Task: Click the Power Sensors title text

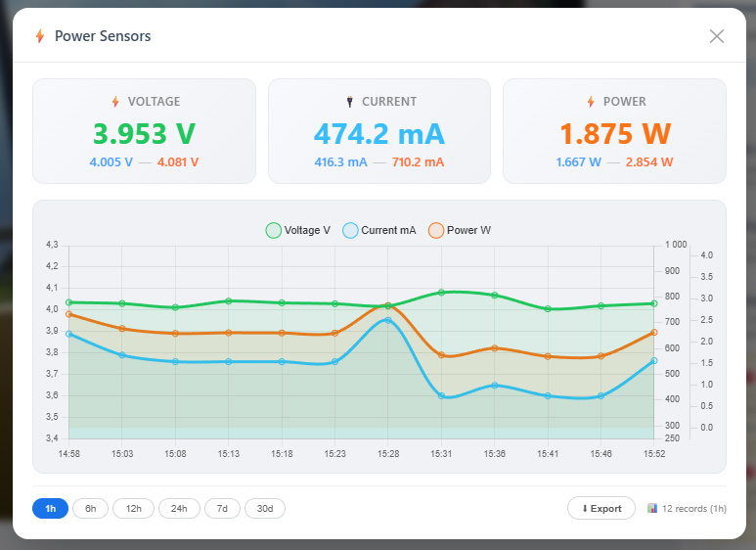Action: click(103, 36)
